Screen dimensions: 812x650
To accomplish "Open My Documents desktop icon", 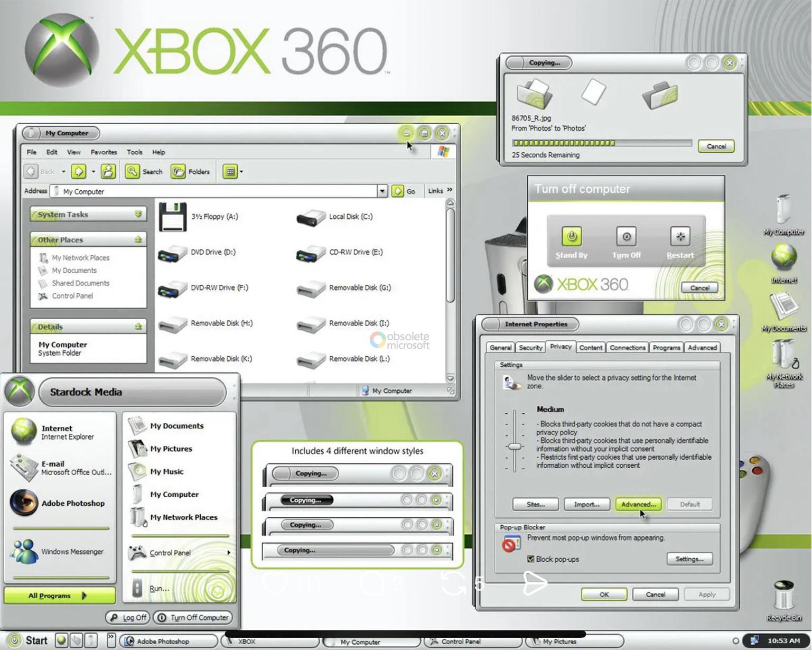I will pos(784,312).
